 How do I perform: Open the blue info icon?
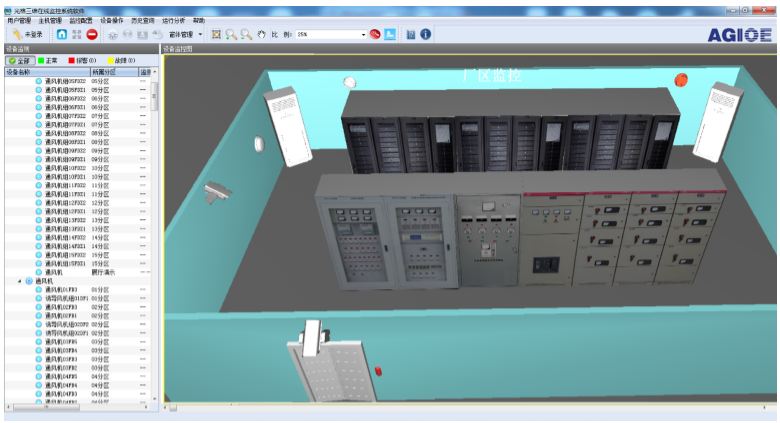point(426,34)
